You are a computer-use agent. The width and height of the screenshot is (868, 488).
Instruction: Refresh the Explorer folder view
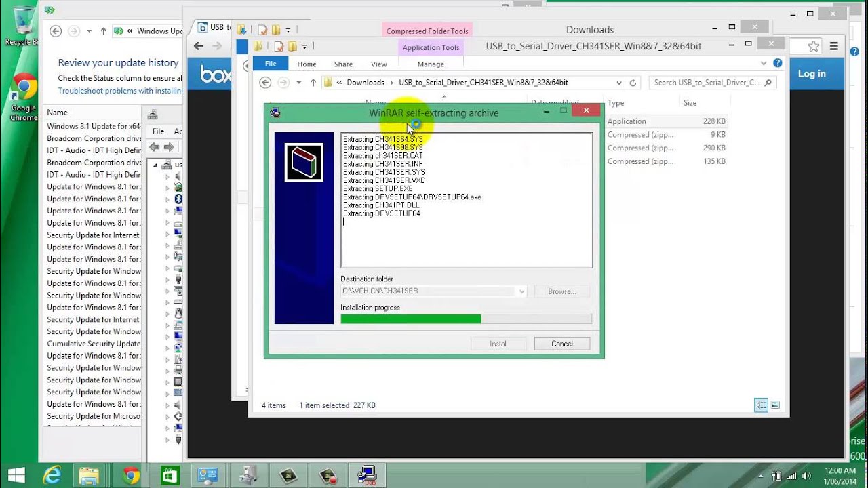(633, 83)
